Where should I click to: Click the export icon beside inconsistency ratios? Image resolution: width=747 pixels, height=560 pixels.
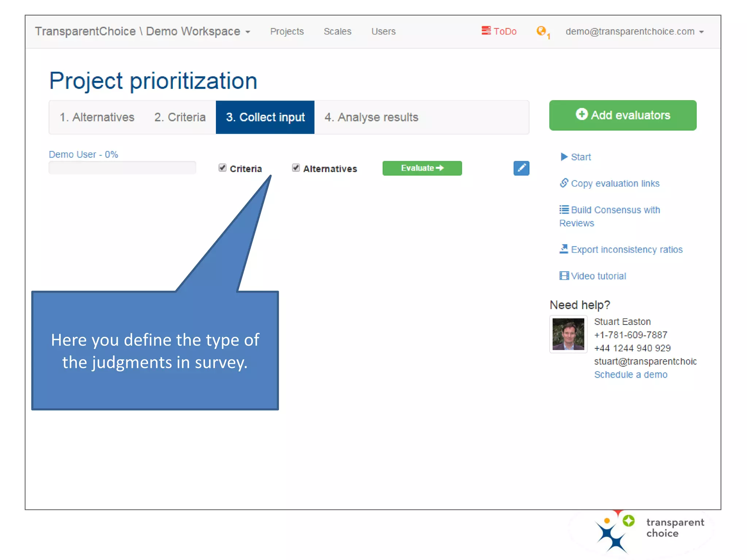564,249
